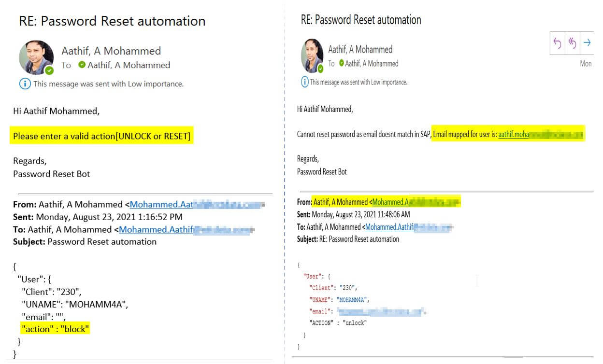
Task: Click sender name heading in left email
Action: [x=111, y=51]
